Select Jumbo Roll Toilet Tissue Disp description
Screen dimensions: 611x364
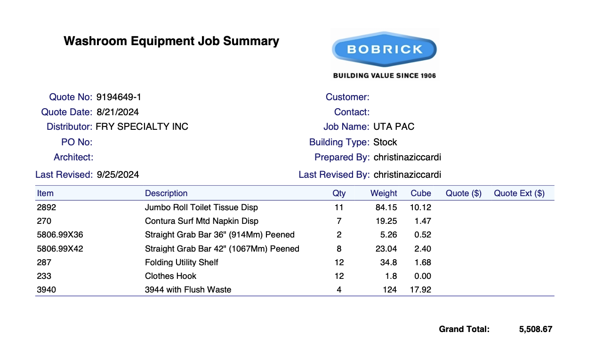pos(201,207)
